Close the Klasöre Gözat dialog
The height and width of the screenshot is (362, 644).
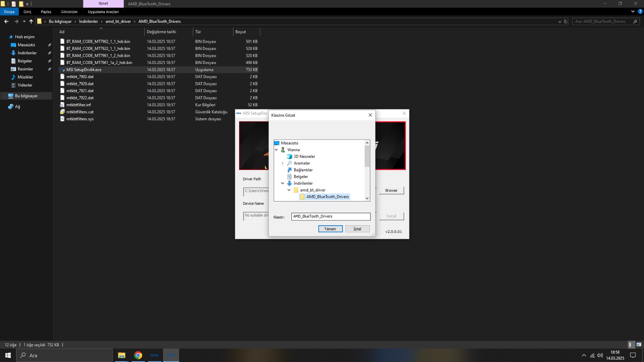click(x=370, y=115)
